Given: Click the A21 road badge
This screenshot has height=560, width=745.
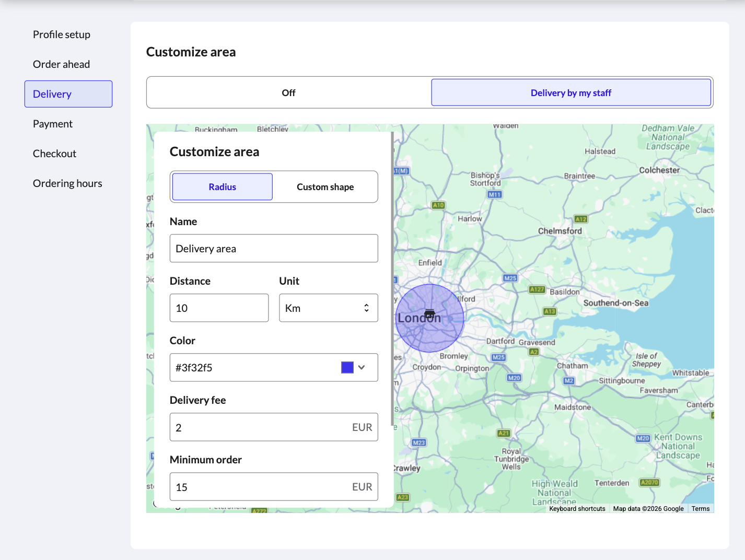Looking at the screenshot, I should pyautogui.click(x=504, y=433).
